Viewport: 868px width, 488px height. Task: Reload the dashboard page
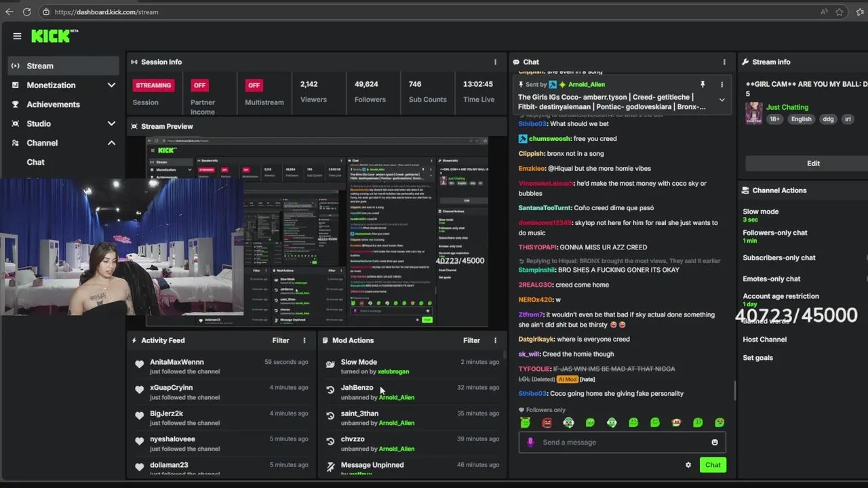click(x=26, y=12)
